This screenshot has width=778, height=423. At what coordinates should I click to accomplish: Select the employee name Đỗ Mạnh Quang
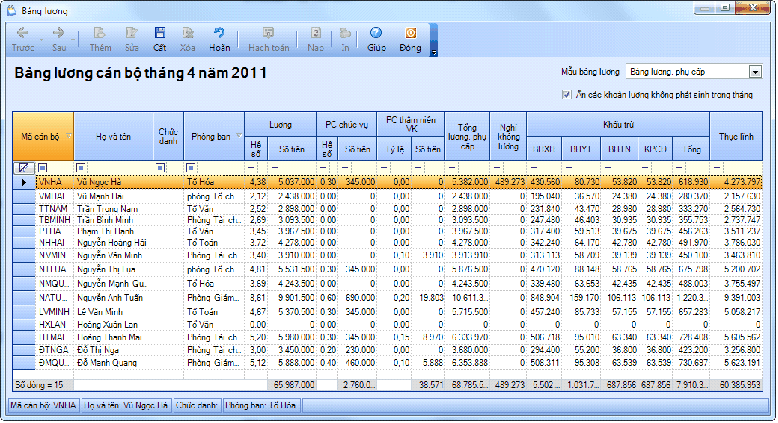(107, 363)
